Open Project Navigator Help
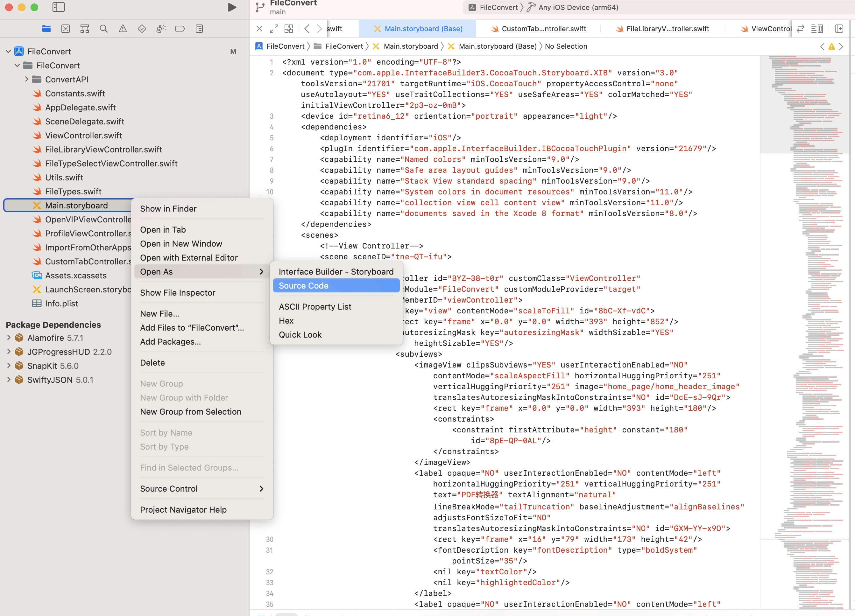The image size is (855, 616). (202, 509)
